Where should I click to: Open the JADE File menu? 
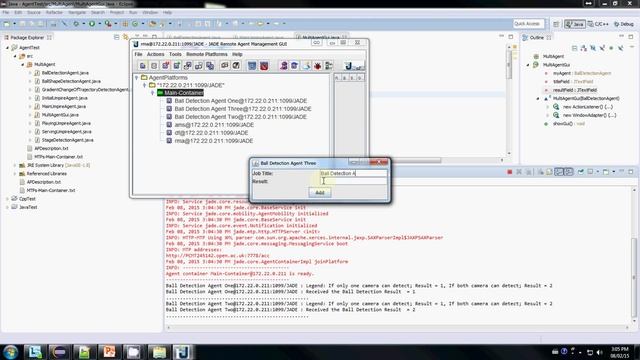[138, 54]
